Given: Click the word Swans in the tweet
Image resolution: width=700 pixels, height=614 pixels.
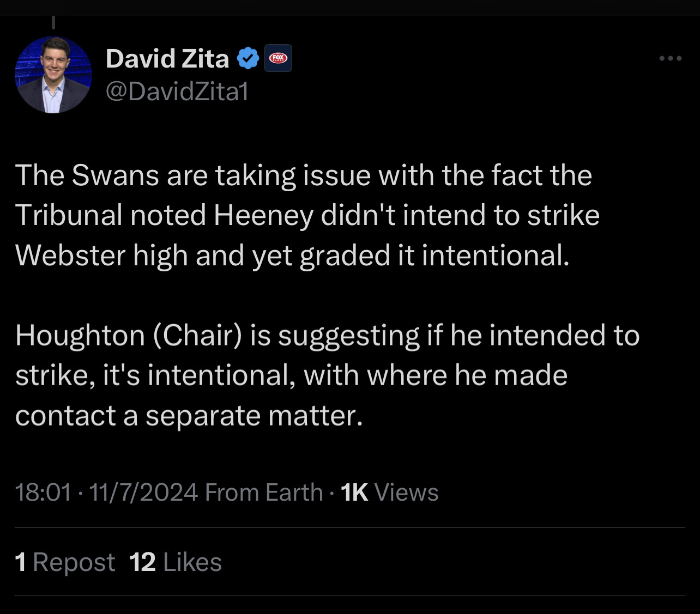Looking at the screenshot, I should tap(116, 175).
